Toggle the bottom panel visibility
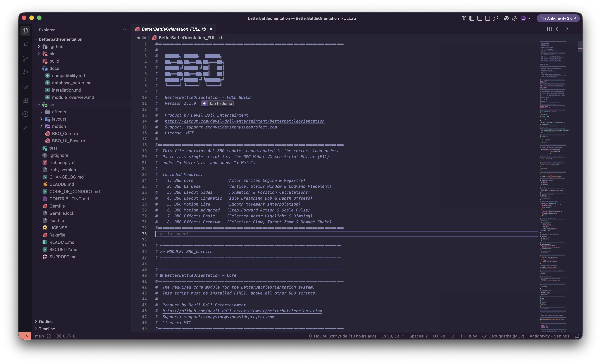 [x=480, y=18]
